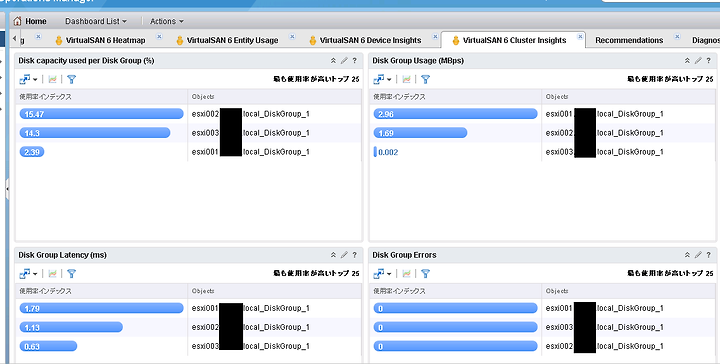Collapse the Disk Group Latency (ms) widget
Image resolution: width=720 pixels, height=364 pixels.
333,255
